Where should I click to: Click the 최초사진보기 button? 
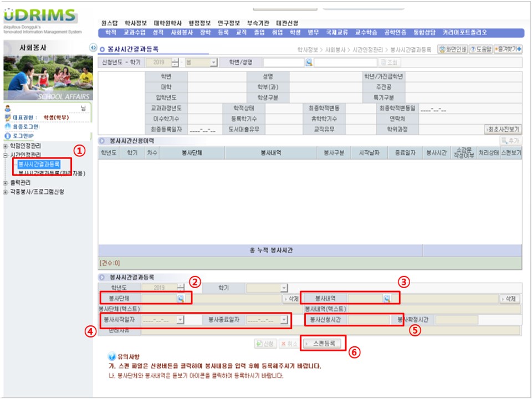tap(503, 129)
